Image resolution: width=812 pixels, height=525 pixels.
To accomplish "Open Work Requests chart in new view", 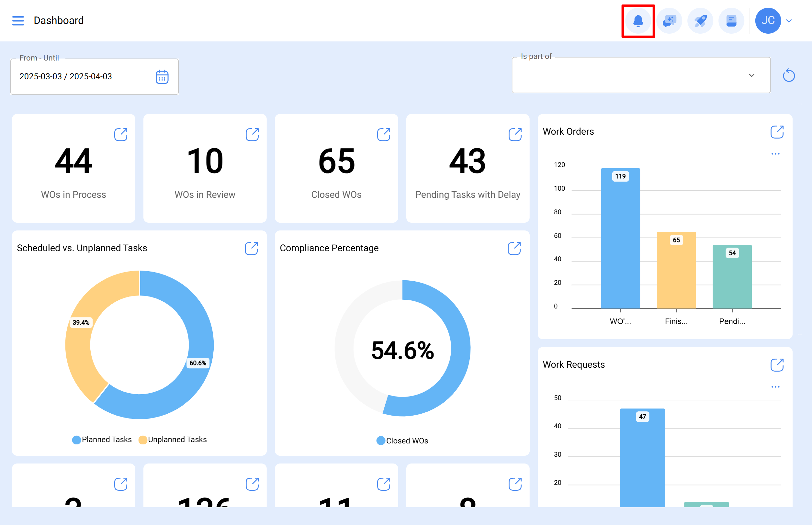I will pos(777,365).
